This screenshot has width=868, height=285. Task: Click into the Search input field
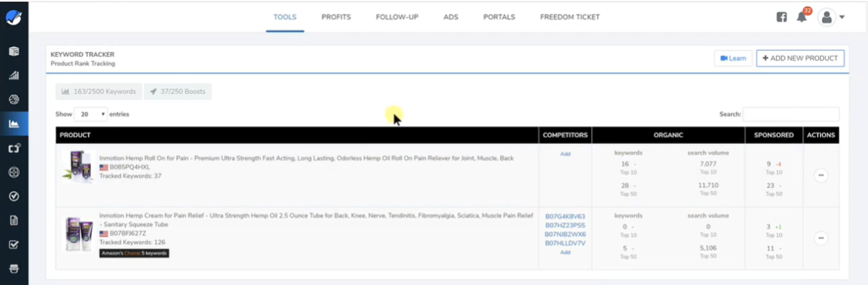791,114
